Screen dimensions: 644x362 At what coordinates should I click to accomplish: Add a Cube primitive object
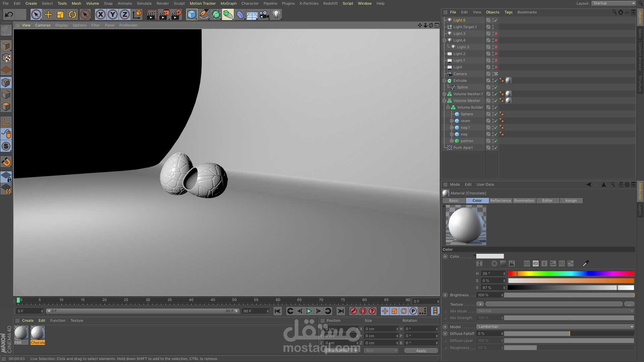tap(192, 14)
